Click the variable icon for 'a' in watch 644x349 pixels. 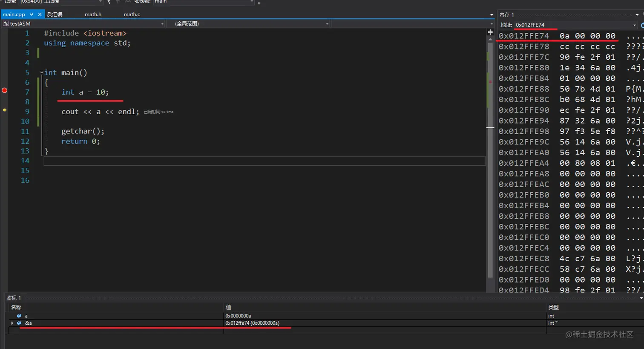point(19,316)
